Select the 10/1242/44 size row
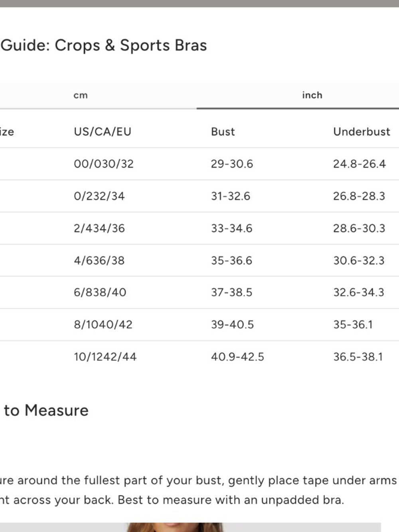This screenshot has width=399, height=532. click(x=199, y=357)
